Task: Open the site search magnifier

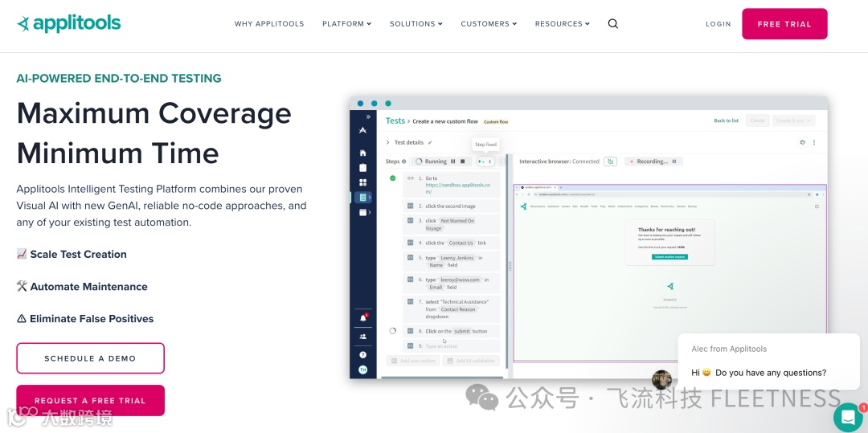Action: (612, 24)
